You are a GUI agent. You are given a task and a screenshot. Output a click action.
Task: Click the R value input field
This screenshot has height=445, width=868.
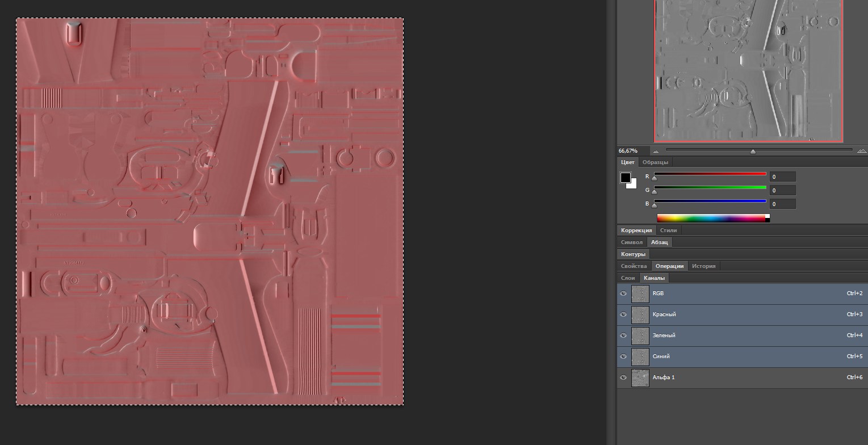[x=782, y=177]
